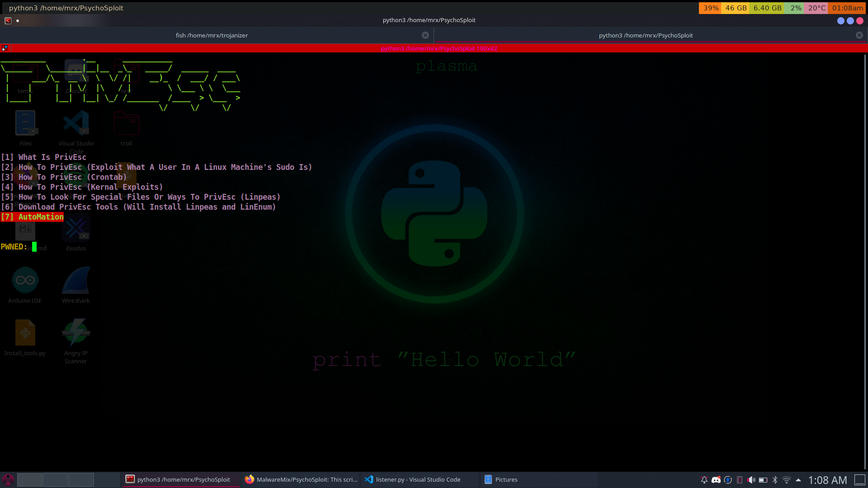Screen dimensions: 868x488
Task: Switch to the second virtual desktop pager
Action: tap(56, 479)
